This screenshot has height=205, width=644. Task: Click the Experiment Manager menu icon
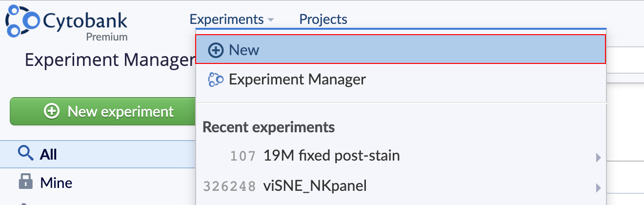click(x=216, y=79)
